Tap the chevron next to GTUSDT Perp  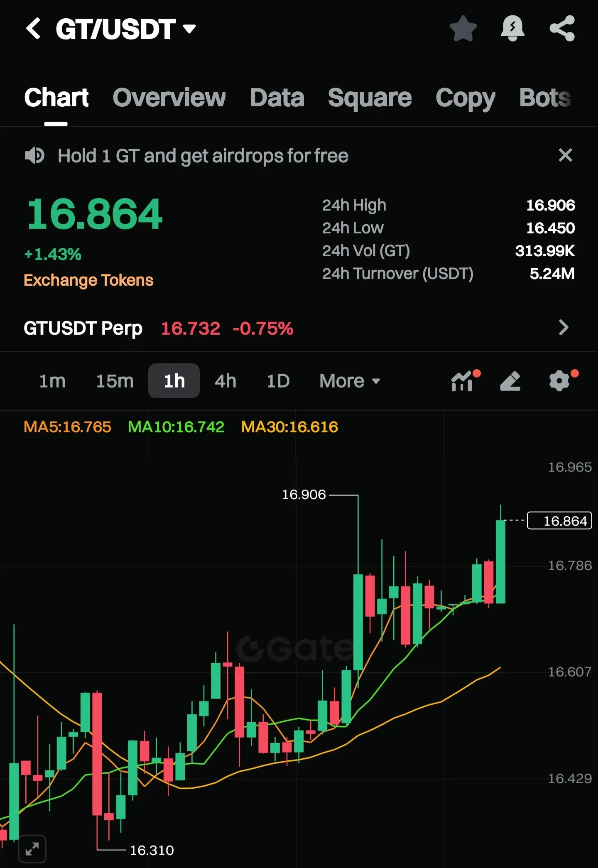(564, 328)
